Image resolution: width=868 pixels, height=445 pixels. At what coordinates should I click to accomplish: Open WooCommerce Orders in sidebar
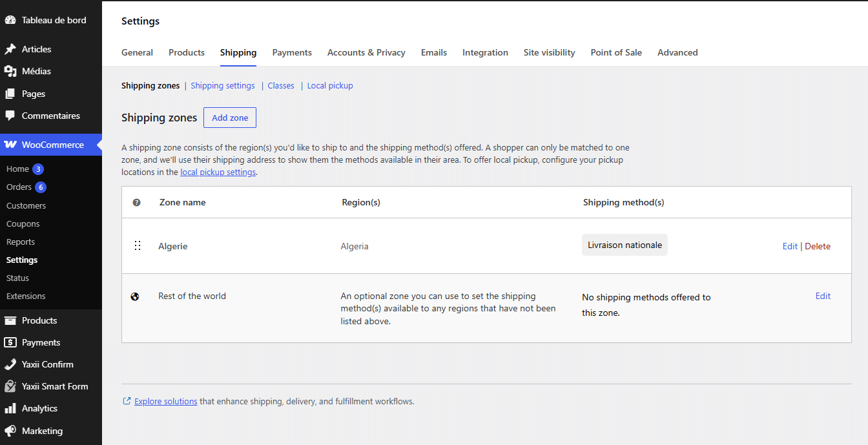(x=19, y=187)
